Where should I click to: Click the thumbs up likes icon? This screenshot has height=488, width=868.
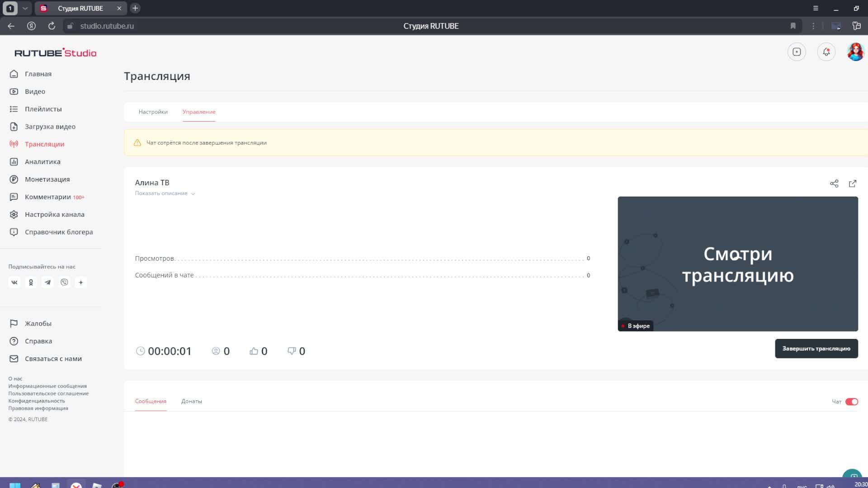tap(254, 351)
